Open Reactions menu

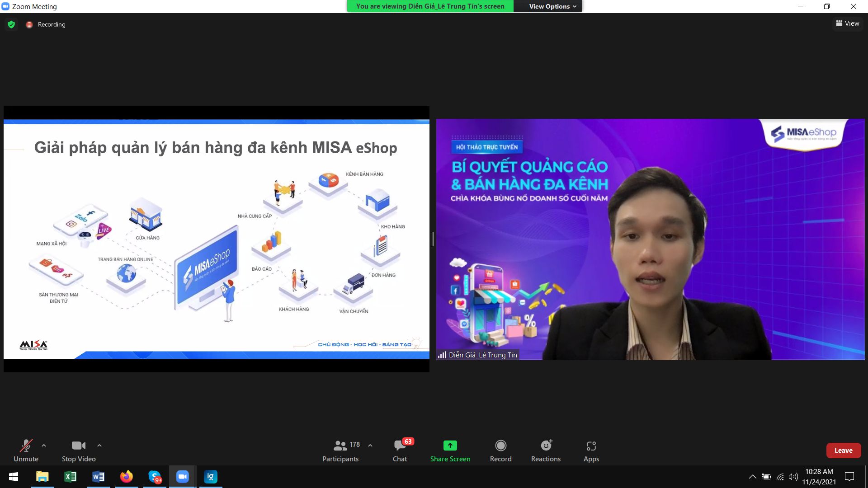pos(546,450)
